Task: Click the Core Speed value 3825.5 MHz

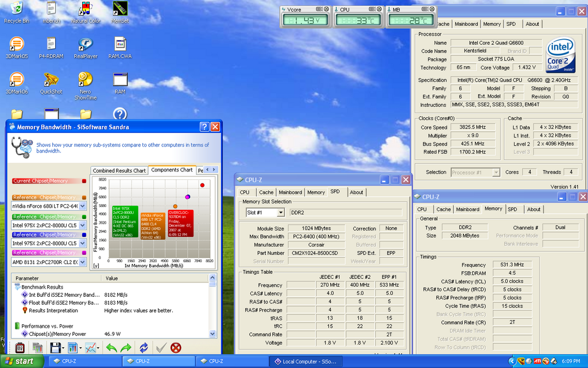Action: click(473, 127)
